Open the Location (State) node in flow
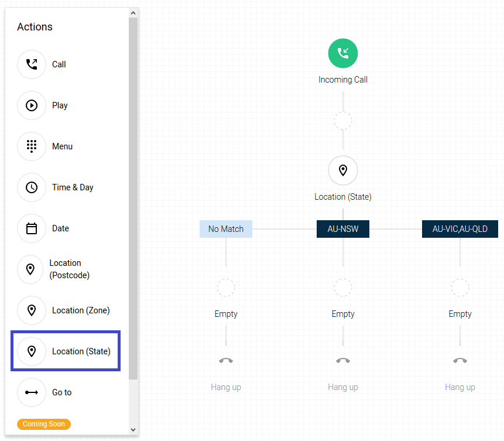Viewport: 504px width, 441px height. coord(343,170)
